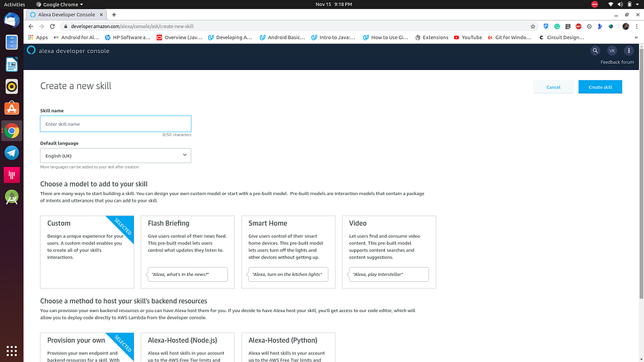Launch Android Studio from the dock

pos(12,197)
